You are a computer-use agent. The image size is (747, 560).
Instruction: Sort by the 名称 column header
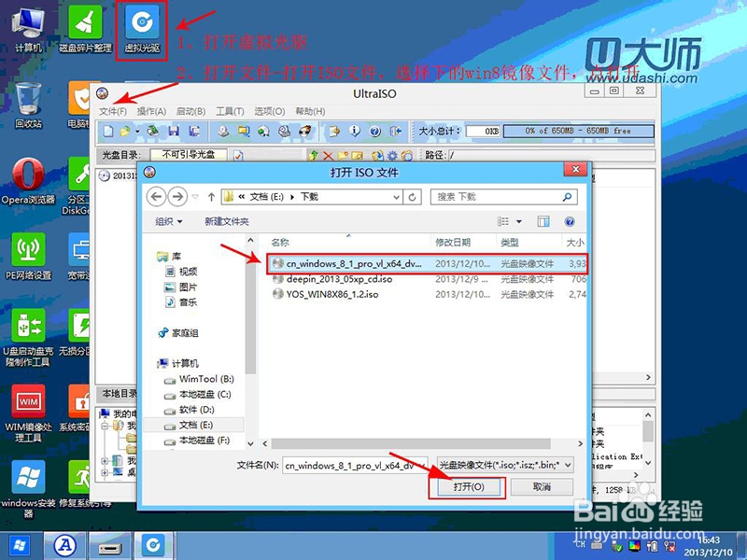pyautogui.click(x=279, y=243)
